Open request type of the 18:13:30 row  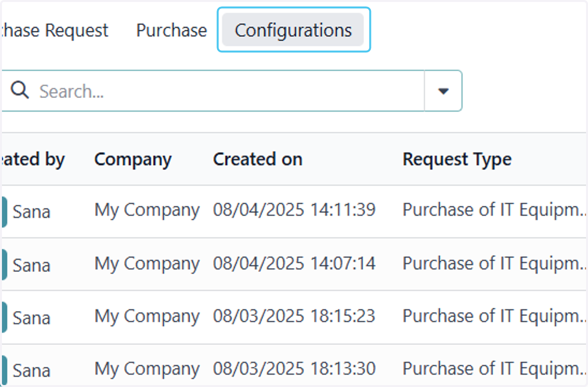pos(495,369)
